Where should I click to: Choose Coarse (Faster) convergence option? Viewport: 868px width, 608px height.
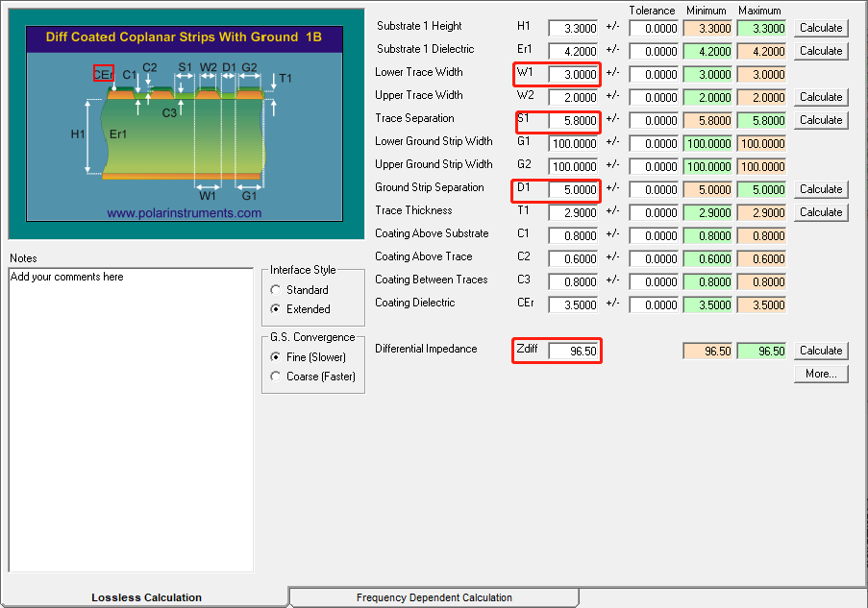point(277,377)
